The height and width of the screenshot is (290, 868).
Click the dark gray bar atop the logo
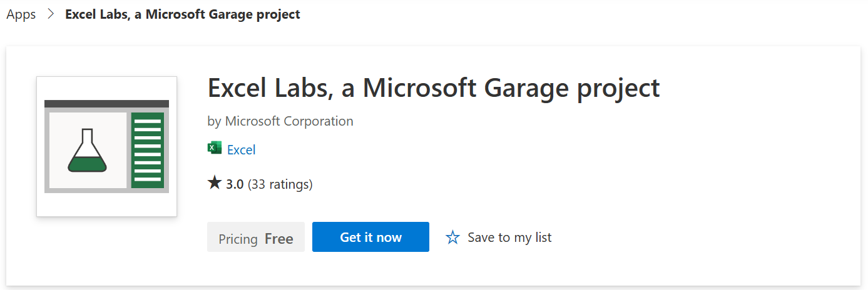[x=106, y=104]
